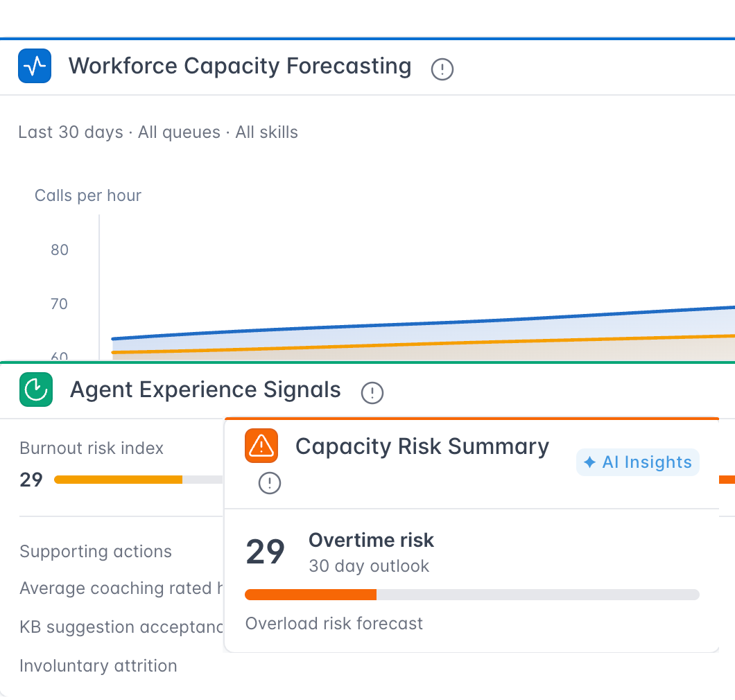Select the Capacity Risk Summary title
Image resolution: width=735 pixels, height=700 pixels.
(422, 446)
